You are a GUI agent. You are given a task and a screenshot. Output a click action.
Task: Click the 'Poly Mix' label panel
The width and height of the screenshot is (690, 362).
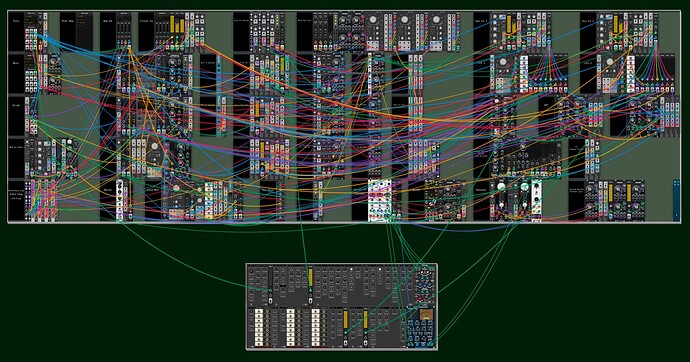pyautogui.click(x=153, y=201)
